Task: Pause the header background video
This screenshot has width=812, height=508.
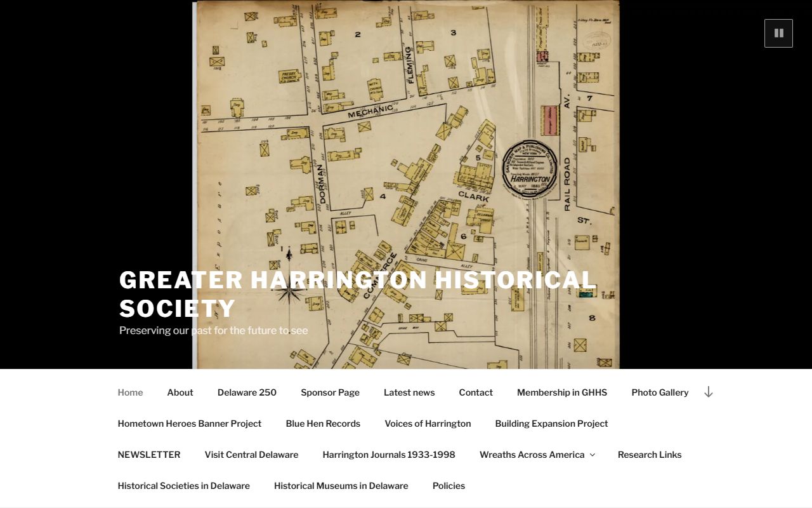Action: click(778, 33)
